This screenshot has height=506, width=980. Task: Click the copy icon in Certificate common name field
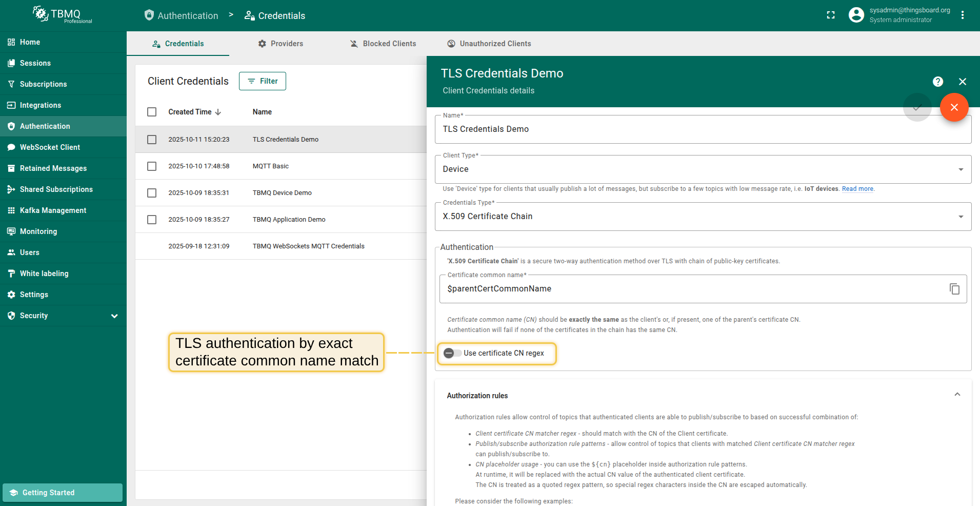click(954, 289)
